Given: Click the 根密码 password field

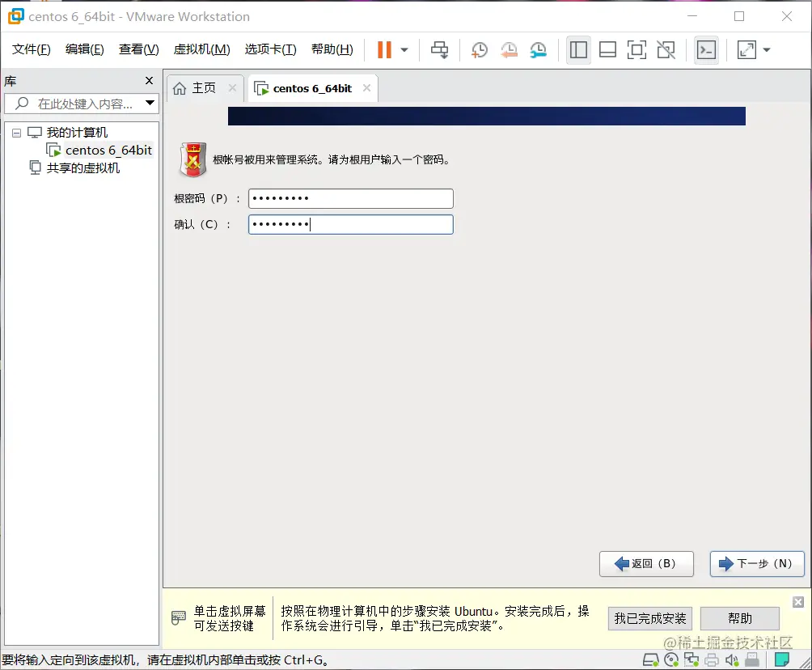Looking at the screenshot, I should pyautogui.click(x=350, y=198).
